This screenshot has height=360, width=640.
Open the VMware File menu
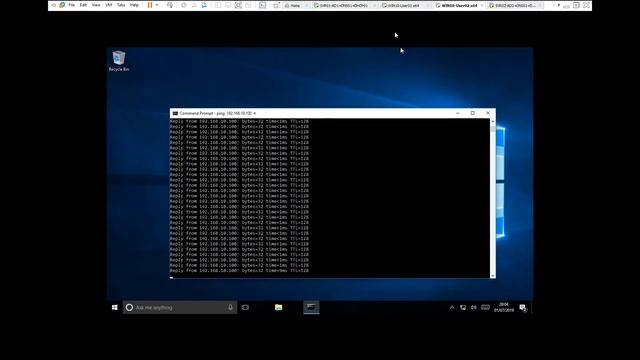pyautogui.click(x=71, y=5)
